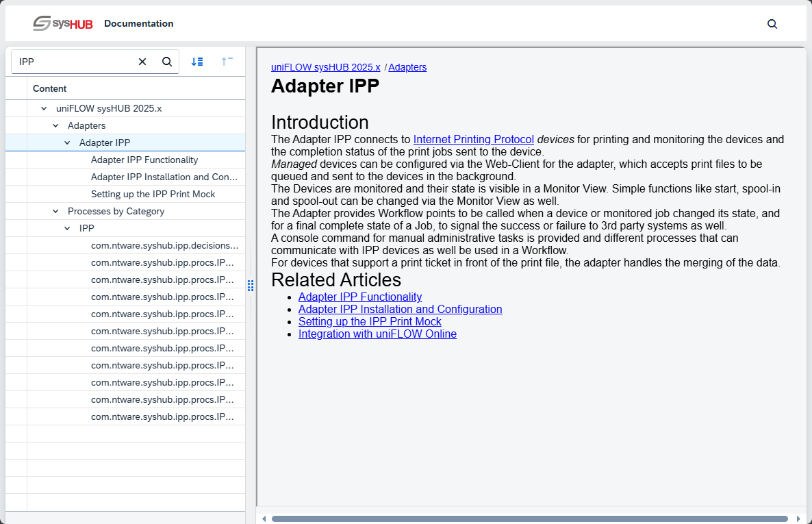
Task: Clear the IPP search text with X
Action: [x=142, y=62]
